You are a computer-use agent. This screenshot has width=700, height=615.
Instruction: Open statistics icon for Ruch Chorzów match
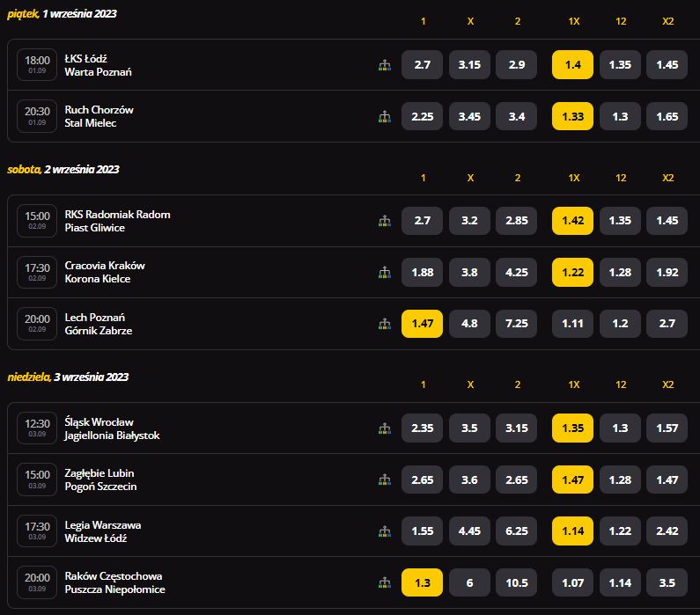click(x=385, y=117)
